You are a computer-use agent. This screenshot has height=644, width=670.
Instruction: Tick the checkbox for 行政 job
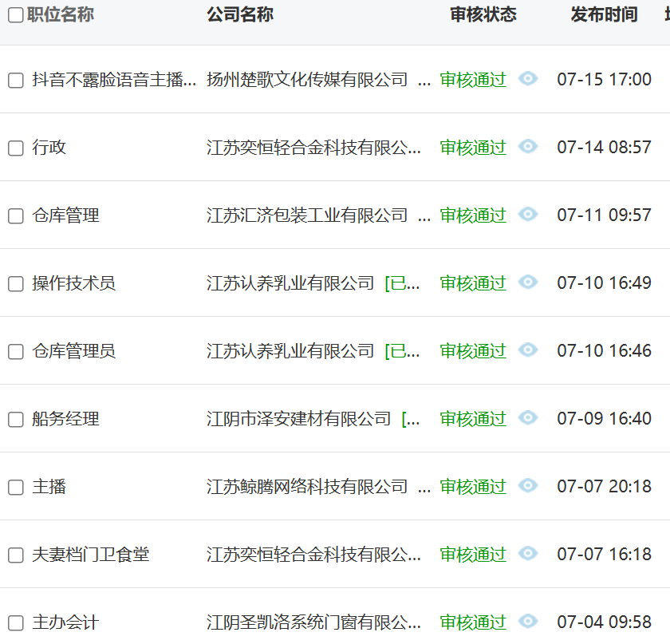click(16, 148)
